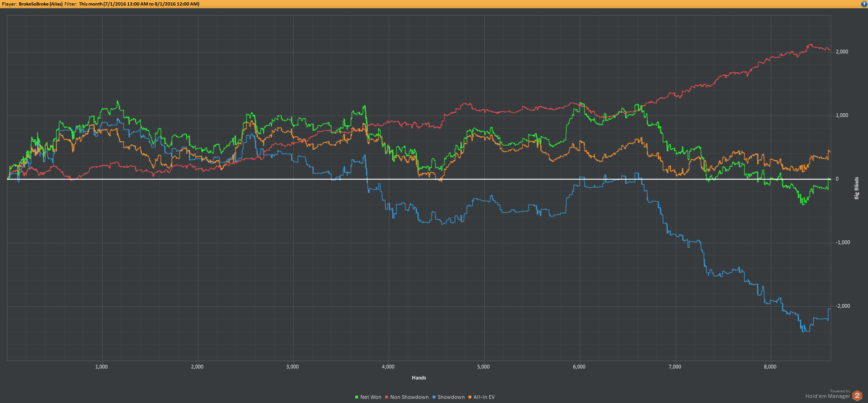Click the 'Hands' x-axis title
The image size is (868, 403).
tap(419, 378)
